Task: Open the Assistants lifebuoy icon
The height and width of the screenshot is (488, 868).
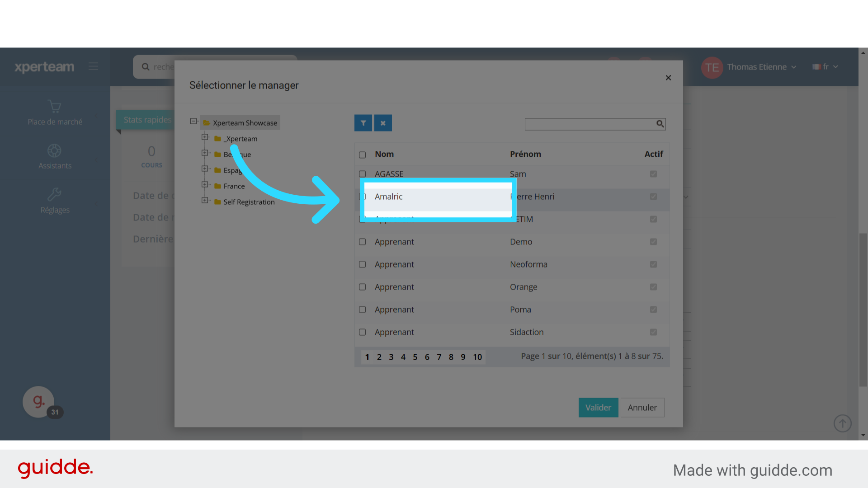Action: pyautogui.click(x=54, y=150)
